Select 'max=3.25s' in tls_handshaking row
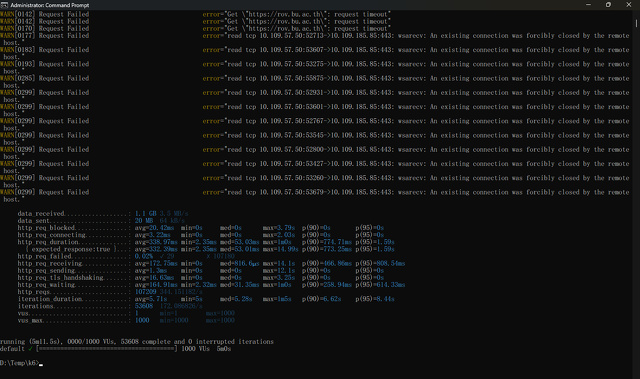Screen dimensions: 640x379 279,277
